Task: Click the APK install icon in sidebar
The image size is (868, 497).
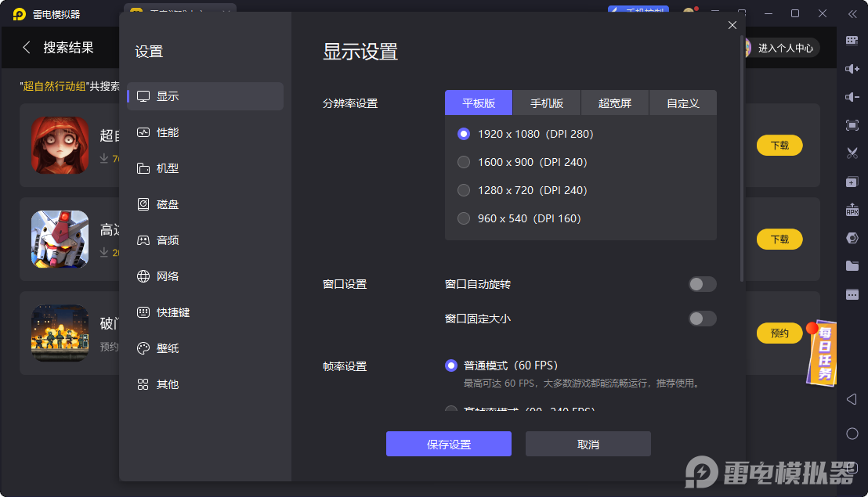Action: coord(852,210)
